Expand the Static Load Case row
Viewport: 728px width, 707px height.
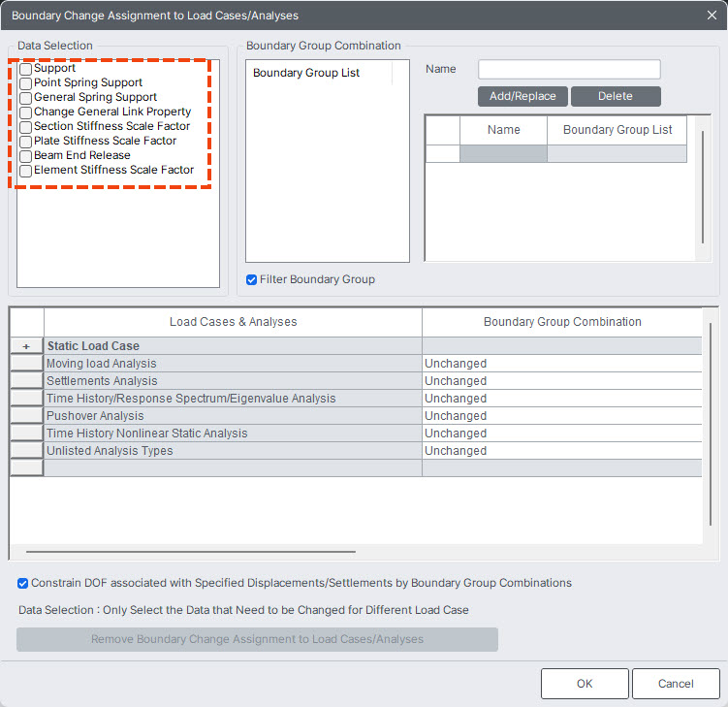26,346
